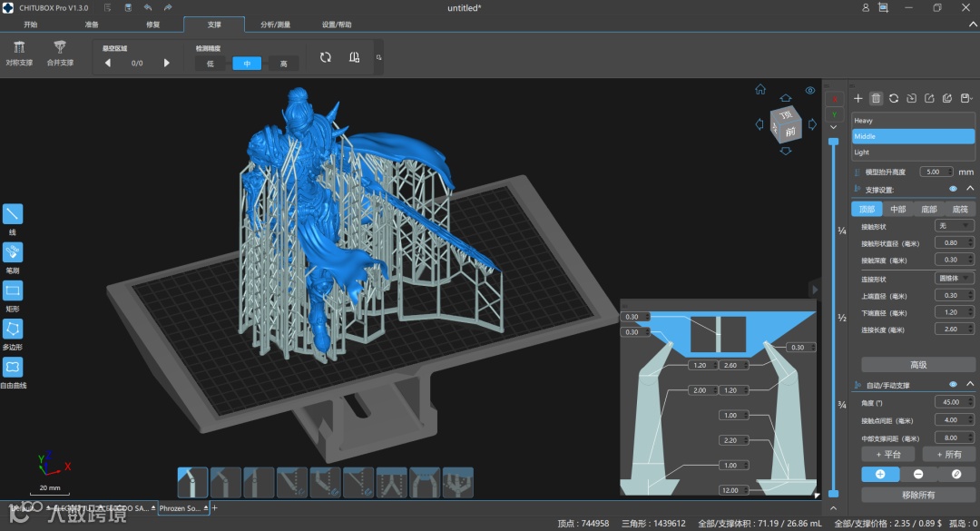This screenshot has height=531, width=980.
Task: Click the symmetric support (对称支撑) icon
Action: [x=19, y=47]
